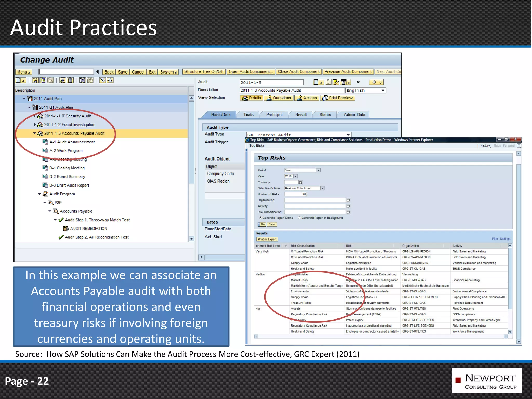Click the Audit Program folder icon
This screenshot has height=399, width=532.
[45, 194]
